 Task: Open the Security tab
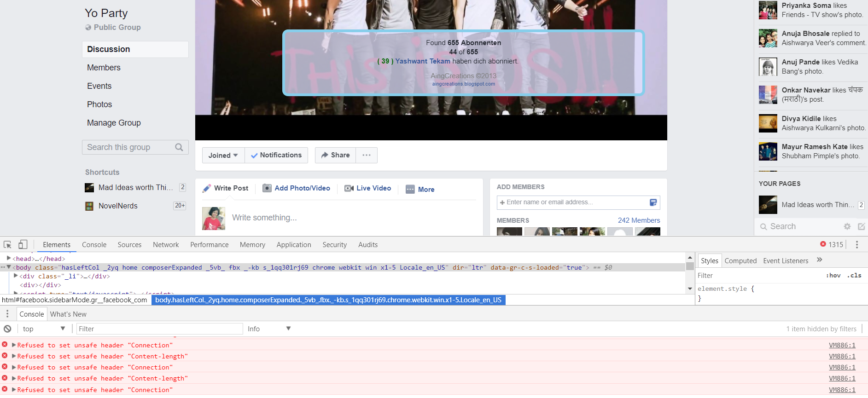[334, 245]
